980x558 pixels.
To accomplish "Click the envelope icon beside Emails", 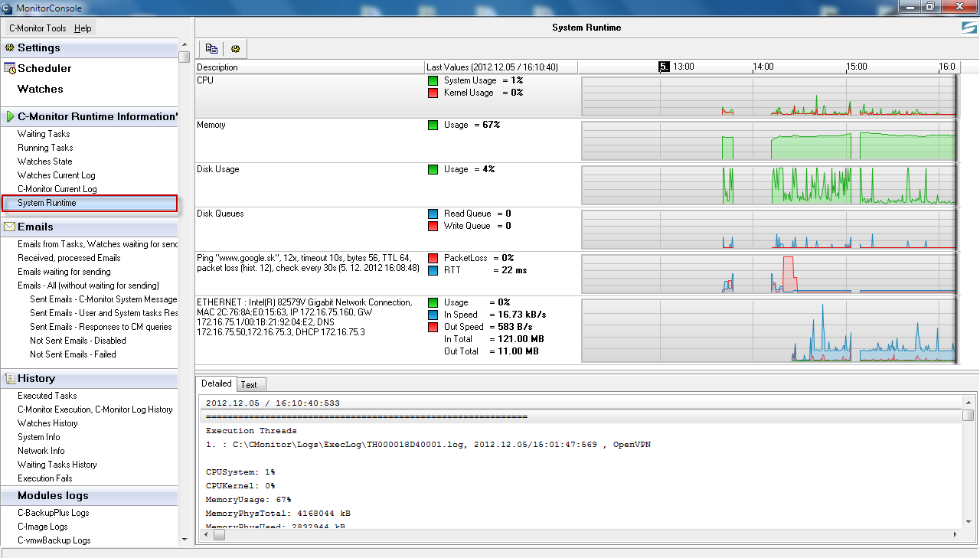I will click(x=10, y=227).
